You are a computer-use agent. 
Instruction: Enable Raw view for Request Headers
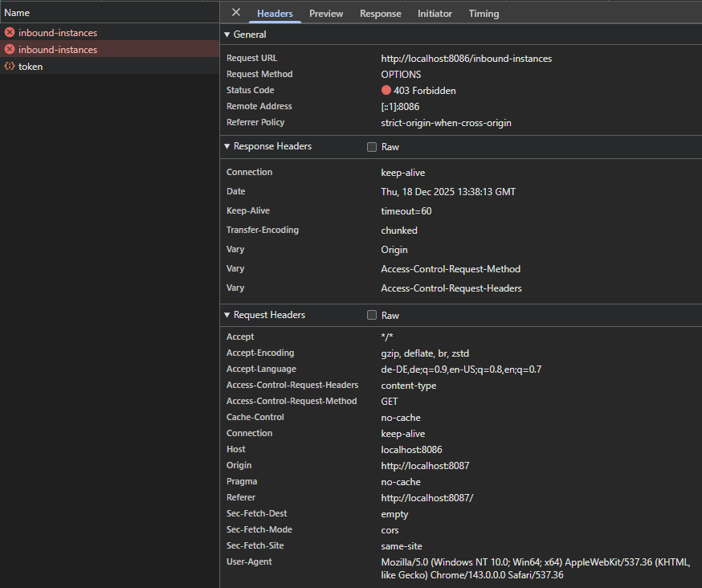372,316
